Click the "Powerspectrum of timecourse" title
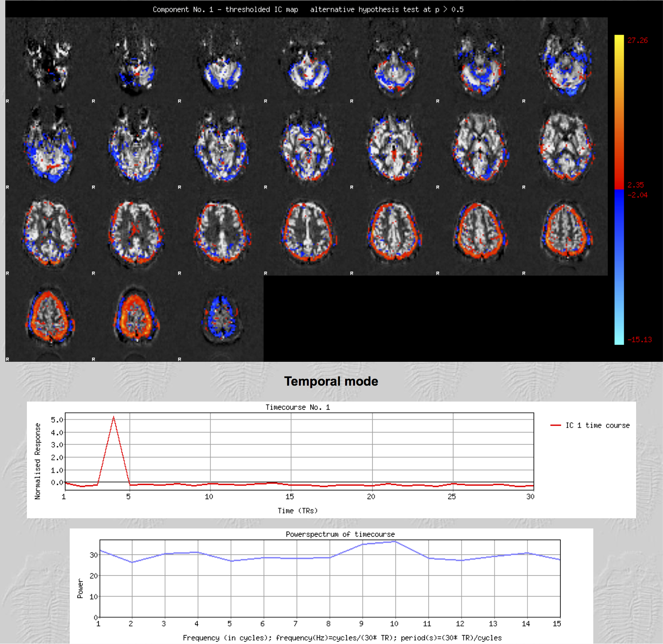The image size is (663, 644). point(340,534)
